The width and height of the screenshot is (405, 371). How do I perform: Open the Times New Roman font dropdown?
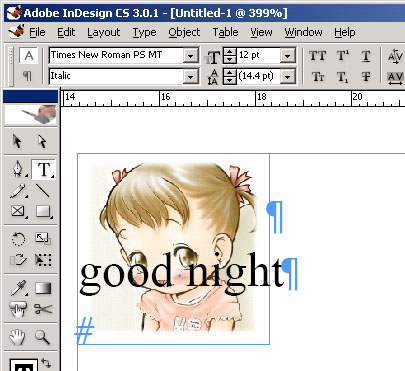pos(191,56)
